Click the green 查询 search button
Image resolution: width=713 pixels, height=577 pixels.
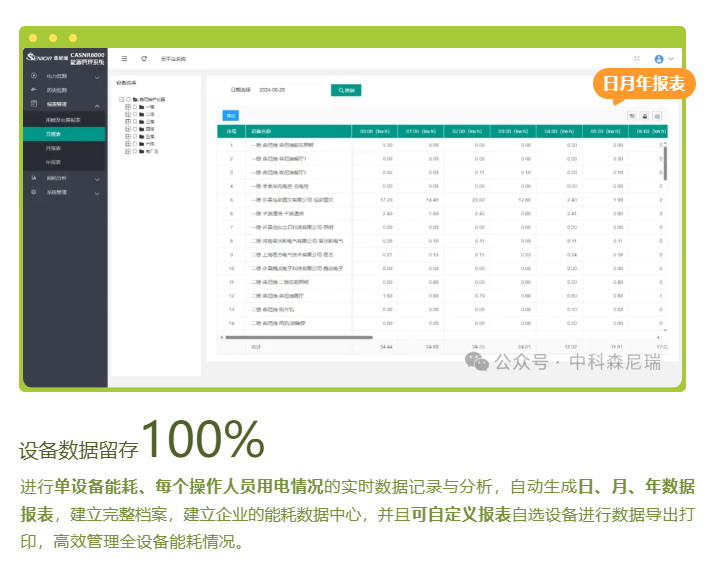[x=346, y=90]
